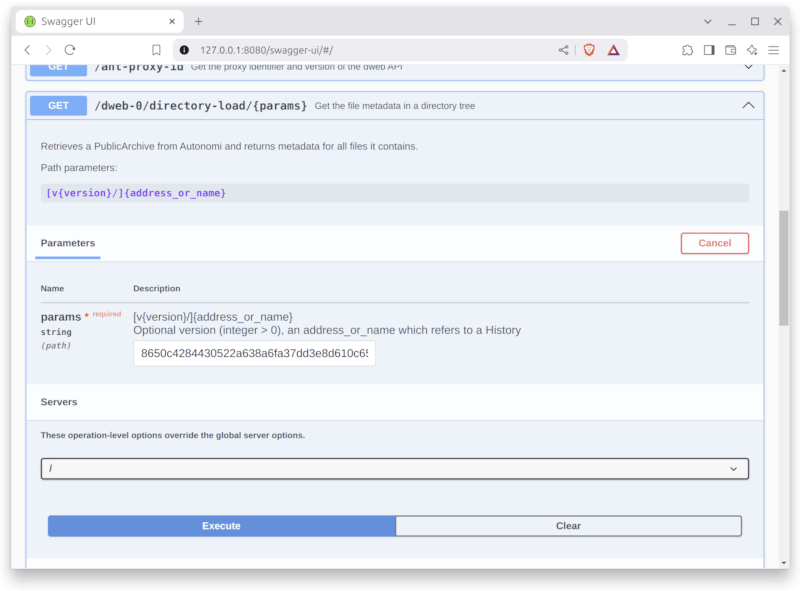This screenshot has width=800, height=591.
Task: Click the browser back arrow
Action: [x=27, y=50]
